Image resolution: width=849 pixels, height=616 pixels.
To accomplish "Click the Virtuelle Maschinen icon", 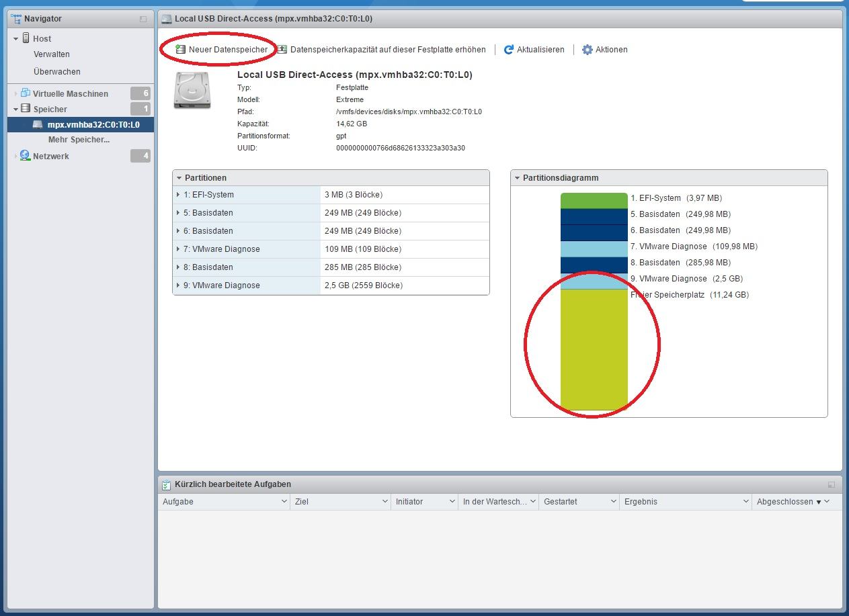I will click(26, 93).
